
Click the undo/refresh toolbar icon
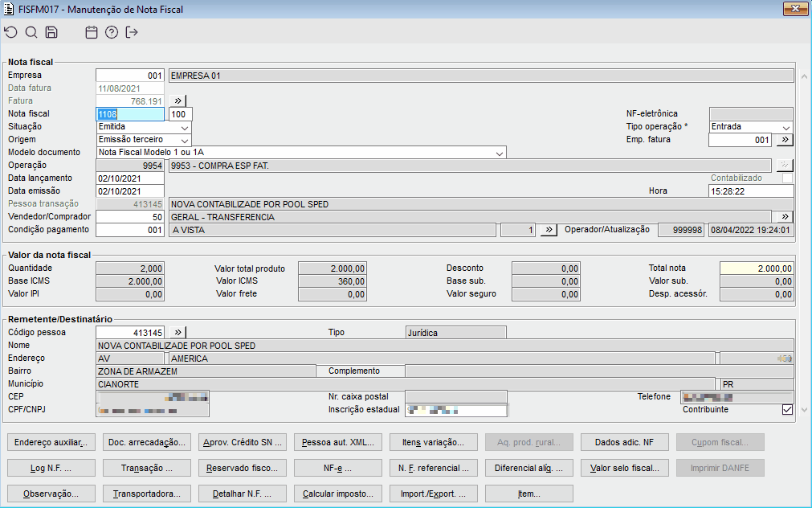click(x=11, y=32)
